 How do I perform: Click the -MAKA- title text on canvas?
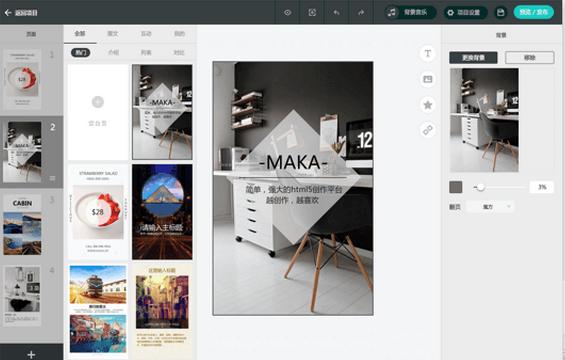(293, 162)
